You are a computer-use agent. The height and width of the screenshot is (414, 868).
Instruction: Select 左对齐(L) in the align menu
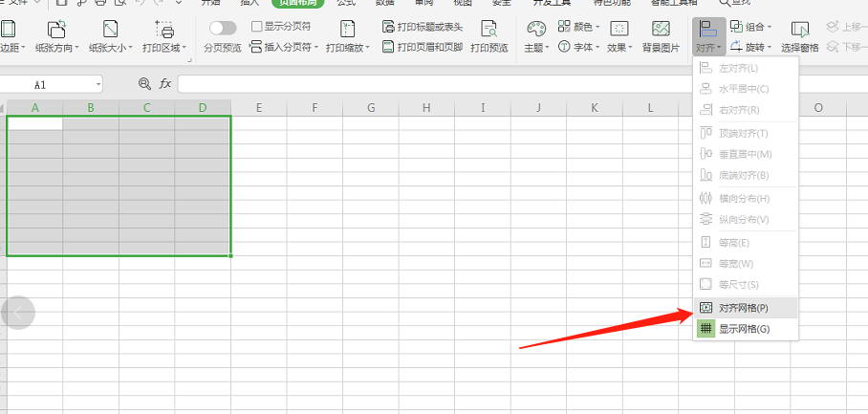pos(745,69)
